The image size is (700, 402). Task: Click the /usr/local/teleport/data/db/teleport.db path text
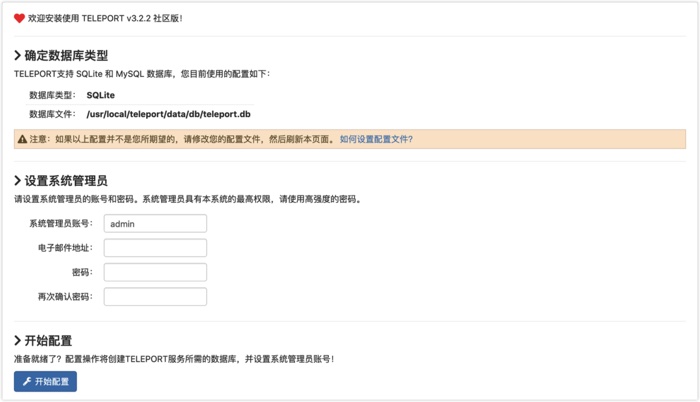pos(168,114)
